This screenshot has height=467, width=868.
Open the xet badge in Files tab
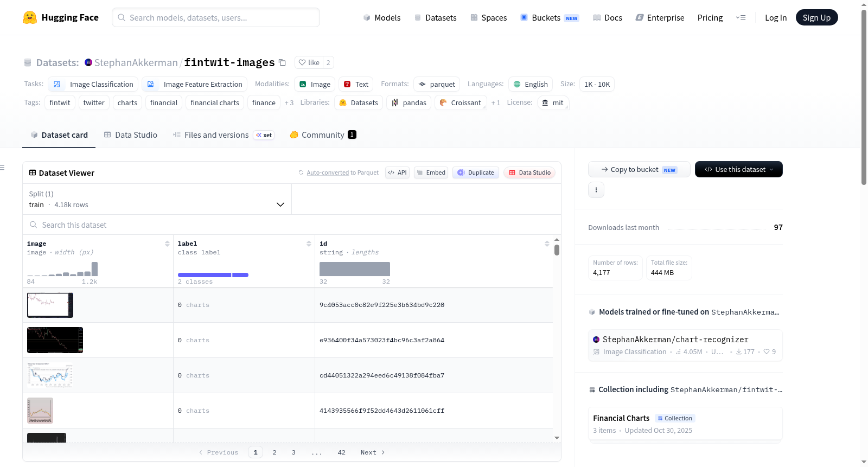tap(264, 135)
